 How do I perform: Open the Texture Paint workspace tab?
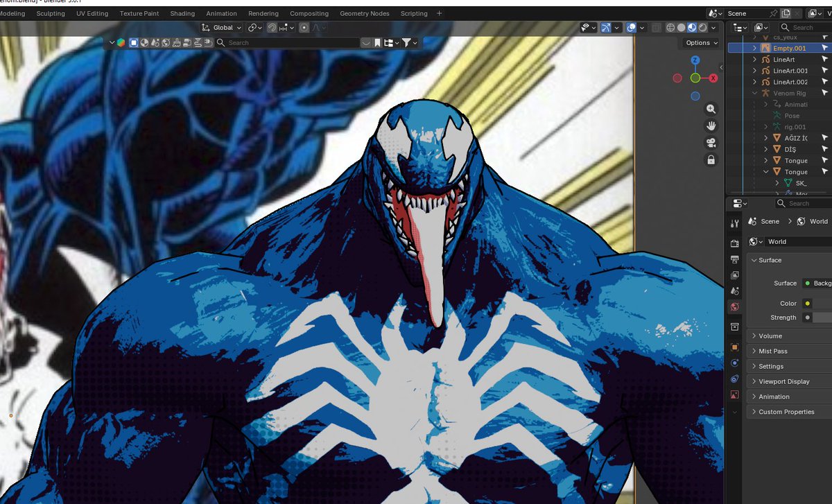pyautogui.click(x=139, y=13)
